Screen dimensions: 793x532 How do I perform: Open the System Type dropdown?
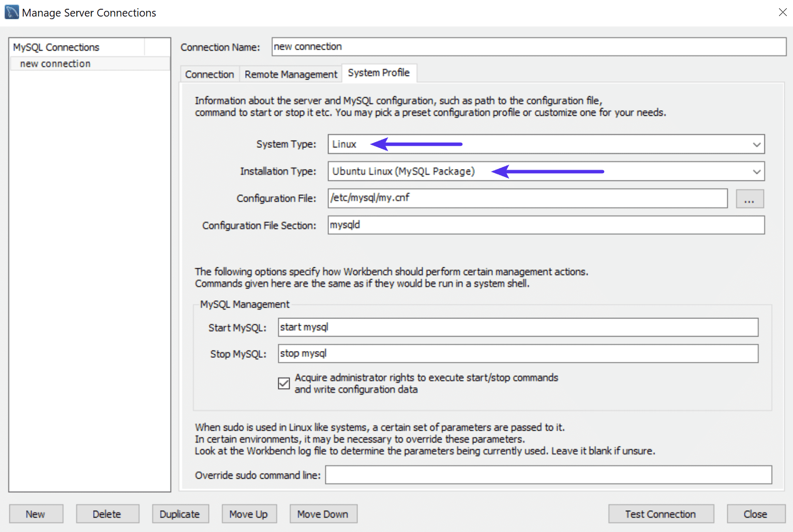tap(757, 144)
